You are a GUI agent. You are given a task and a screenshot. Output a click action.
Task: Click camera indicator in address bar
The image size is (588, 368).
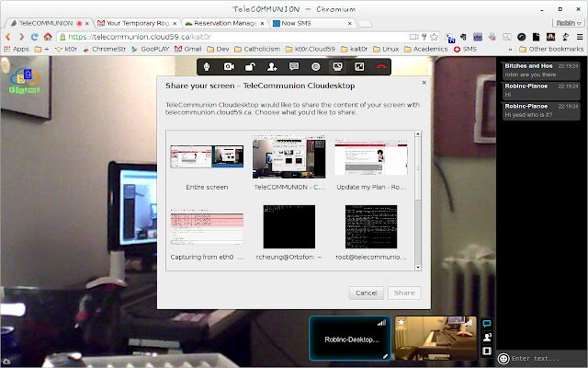(x=413, y=37)
